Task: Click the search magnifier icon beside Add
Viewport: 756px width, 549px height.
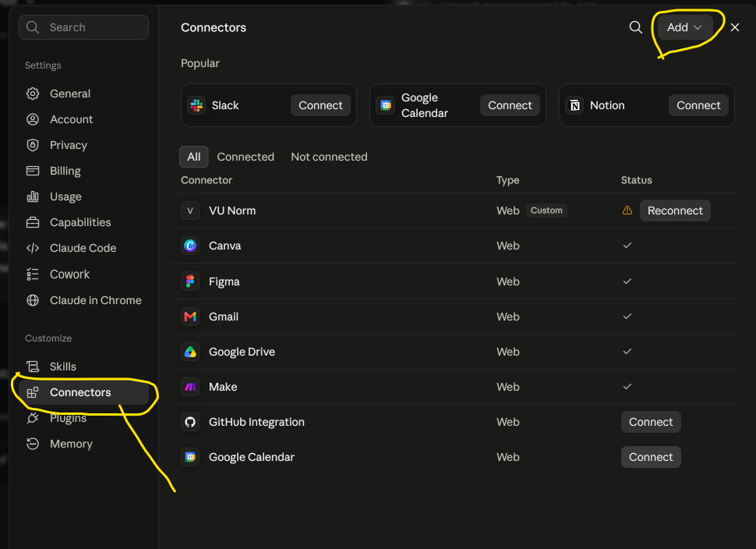Action: [635, 27]
